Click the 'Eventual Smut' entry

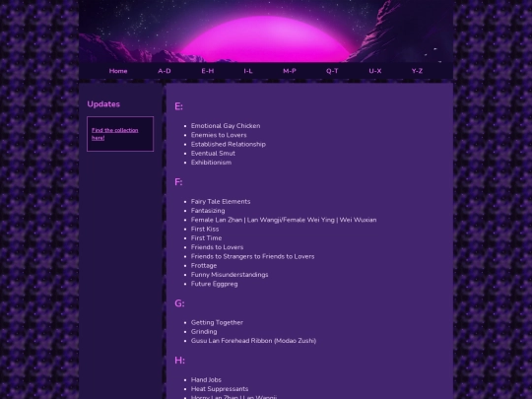(x=213, y=154)
